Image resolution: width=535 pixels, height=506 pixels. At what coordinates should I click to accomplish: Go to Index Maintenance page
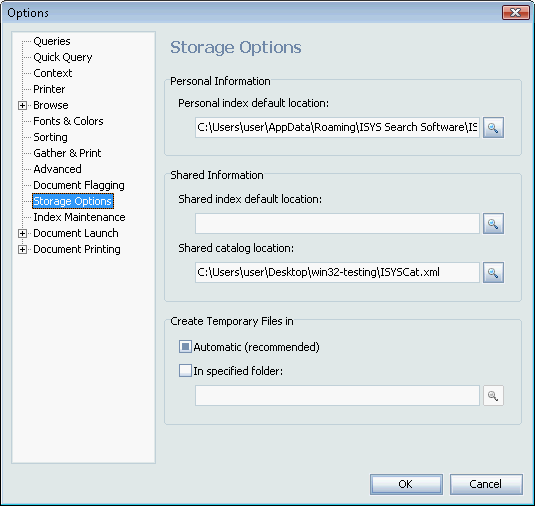coord(79,217)
